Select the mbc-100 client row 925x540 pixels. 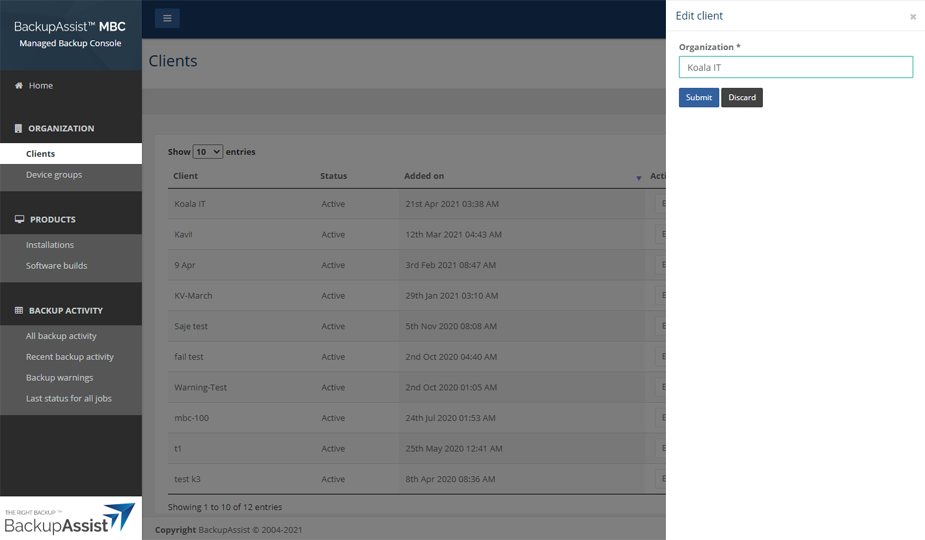pyautogui.click(x=416, y=418)
